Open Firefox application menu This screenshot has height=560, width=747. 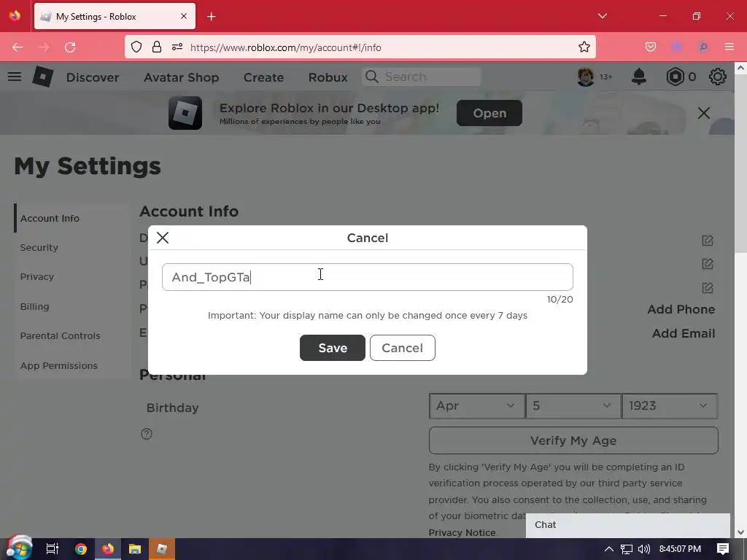point(729,47)
